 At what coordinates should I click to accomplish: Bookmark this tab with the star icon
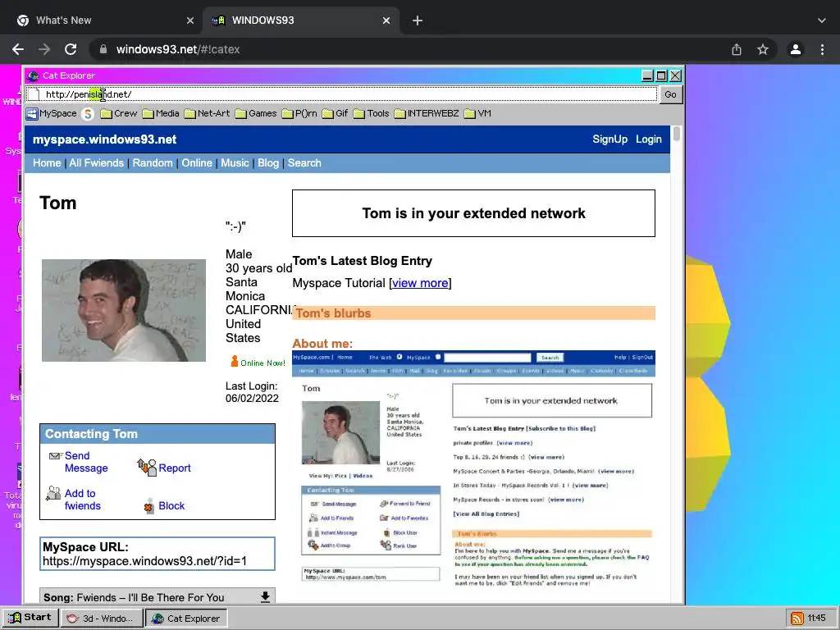pyautogui.click(x=763, y=49)
